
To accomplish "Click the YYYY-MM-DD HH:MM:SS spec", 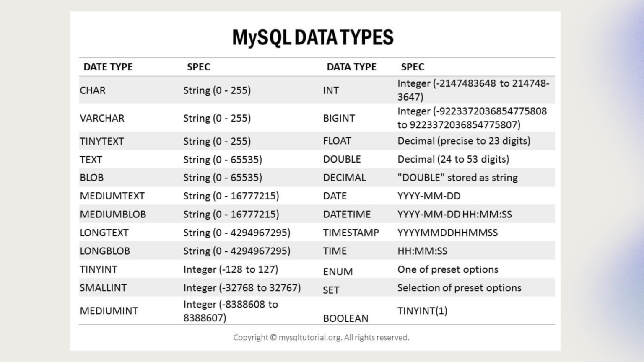I will [x=454, y=215].
